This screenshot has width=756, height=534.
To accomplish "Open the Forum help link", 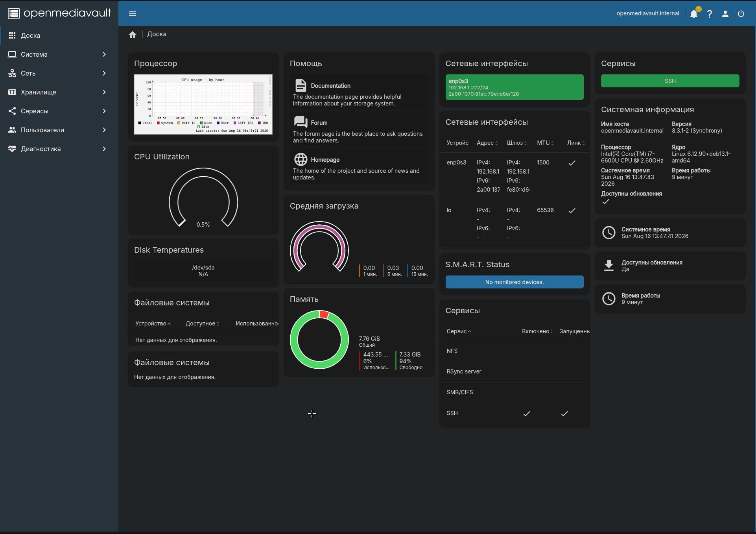I will 359,129.
